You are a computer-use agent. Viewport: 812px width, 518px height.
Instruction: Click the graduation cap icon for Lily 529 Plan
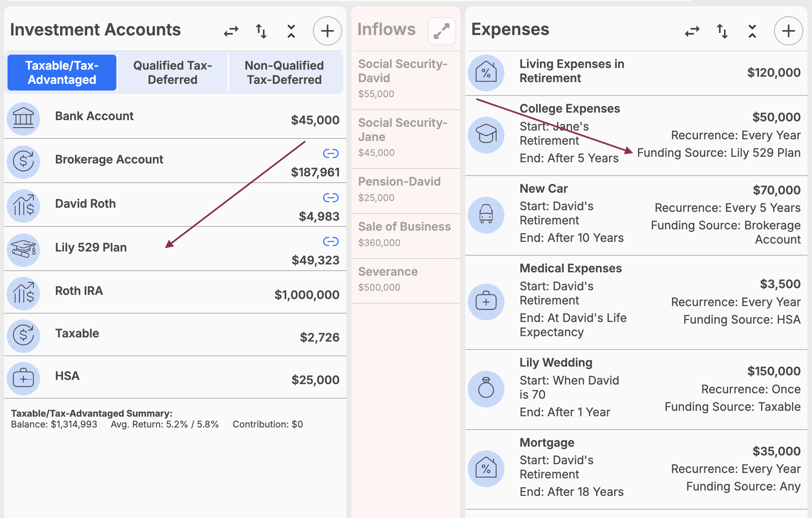(23, 250)
